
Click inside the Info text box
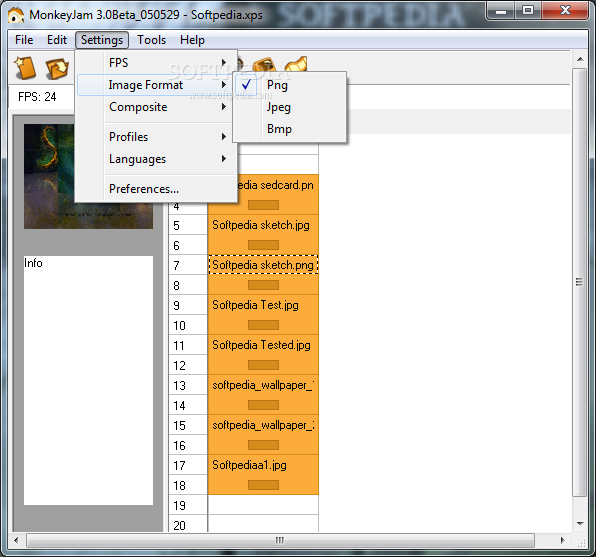[88, 380]
